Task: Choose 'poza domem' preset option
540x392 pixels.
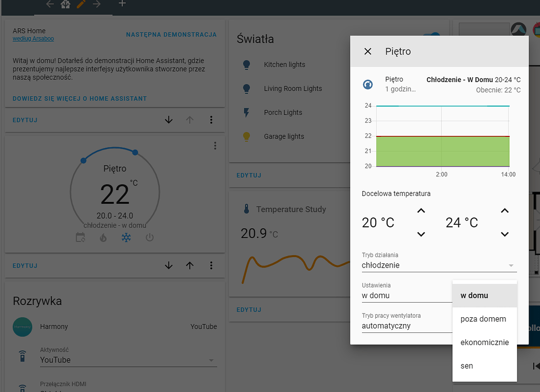Action: [485, 319]
